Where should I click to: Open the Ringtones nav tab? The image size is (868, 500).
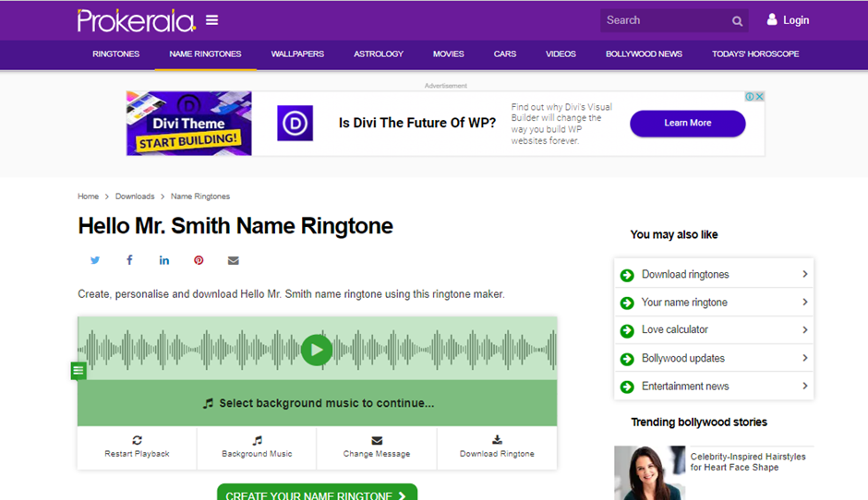point(115,54)
